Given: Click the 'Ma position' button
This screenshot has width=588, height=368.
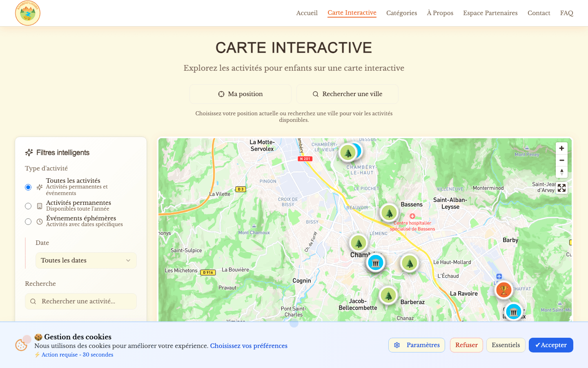Looking at the screenshot, I should pos(240,94).
